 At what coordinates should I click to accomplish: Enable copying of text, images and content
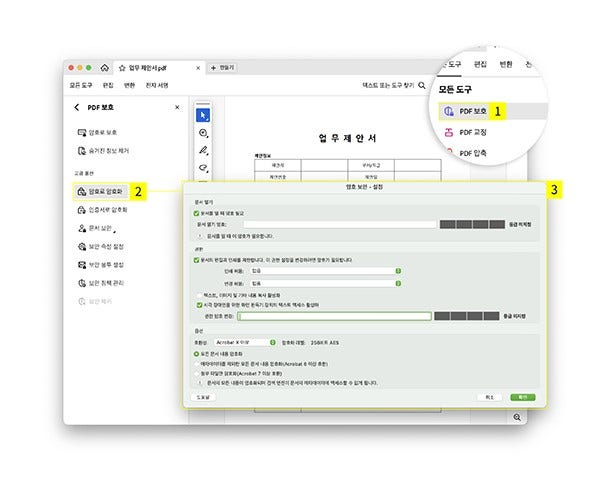pyautogui.click(x=199, y=296)
